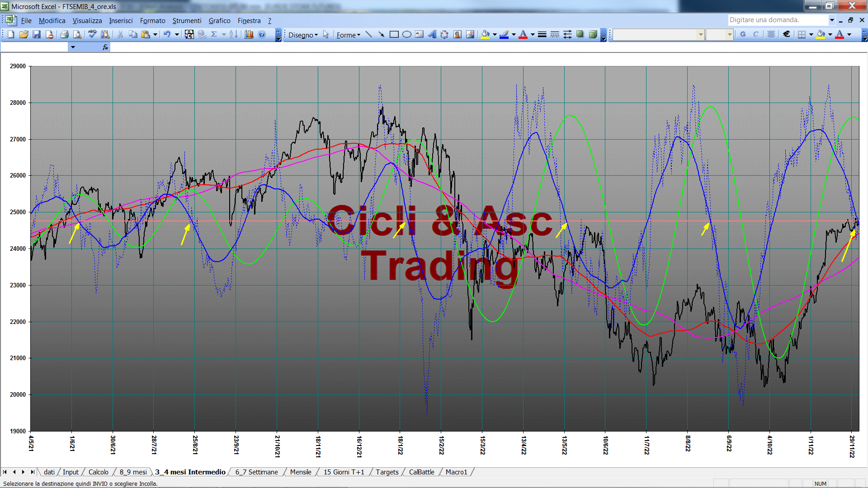Apply yellow fill color on the drawing toolbar
Viewport: 868px width, 488px height.
click(486, 34)
